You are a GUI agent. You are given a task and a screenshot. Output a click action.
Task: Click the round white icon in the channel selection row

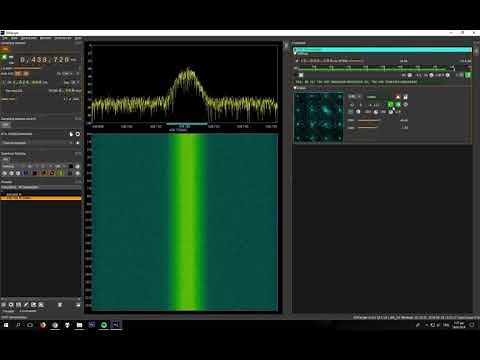click(78, 134)
